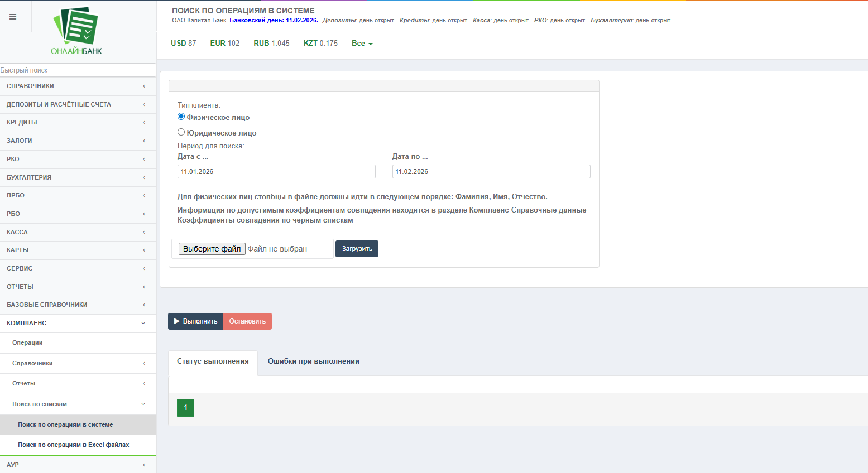868x473 pixels.
Task: Click the Выполнить button
Action: 195,321
